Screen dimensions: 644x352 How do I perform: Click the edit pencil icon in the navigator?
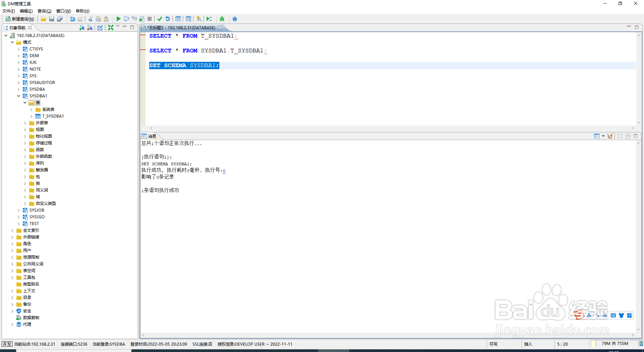pos(100,28)
